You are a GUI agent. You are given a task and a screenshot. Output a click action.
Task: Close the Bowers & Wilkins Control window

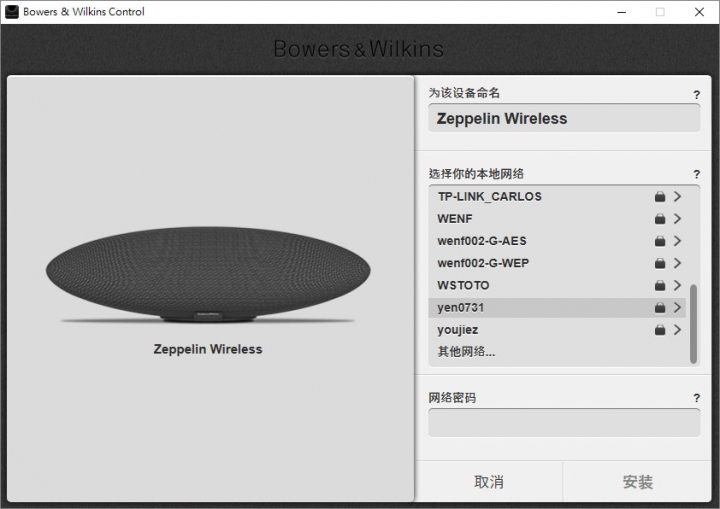[699, 12]
